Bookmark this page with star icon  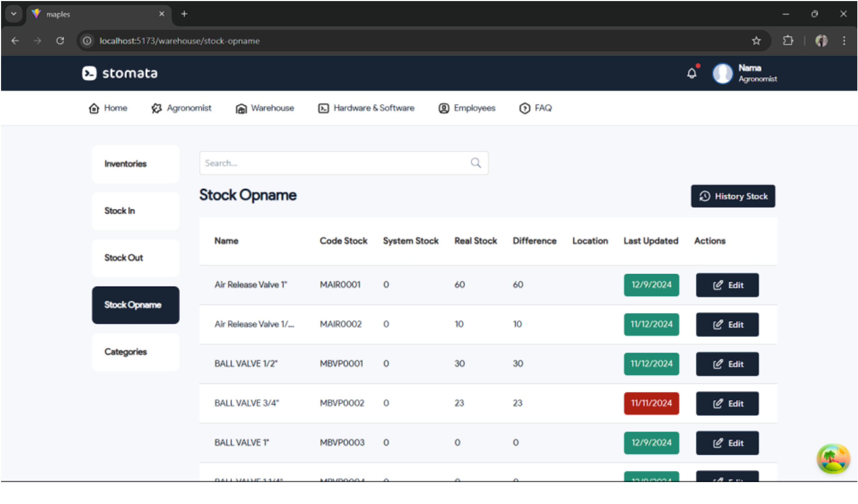coord(756,41)
